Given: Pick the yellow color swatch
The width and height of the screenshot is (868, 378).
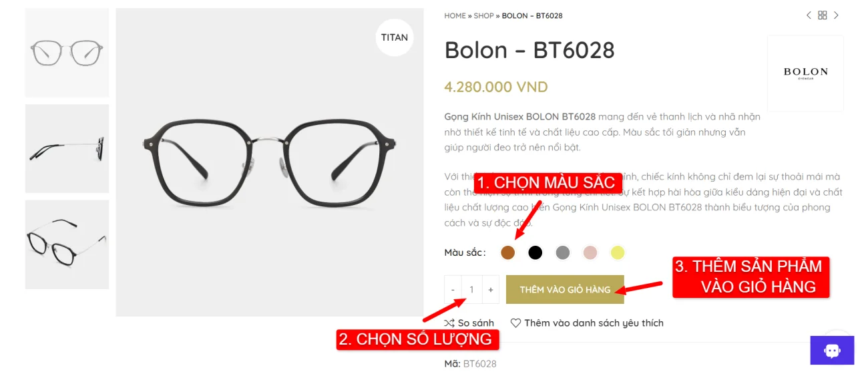Looking at the screenshot, I should pos(618,252).
